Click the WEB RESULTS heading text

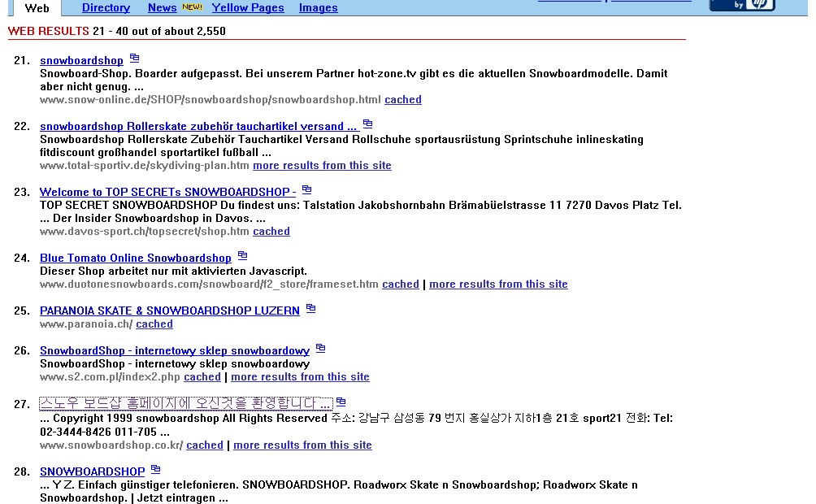49,31
